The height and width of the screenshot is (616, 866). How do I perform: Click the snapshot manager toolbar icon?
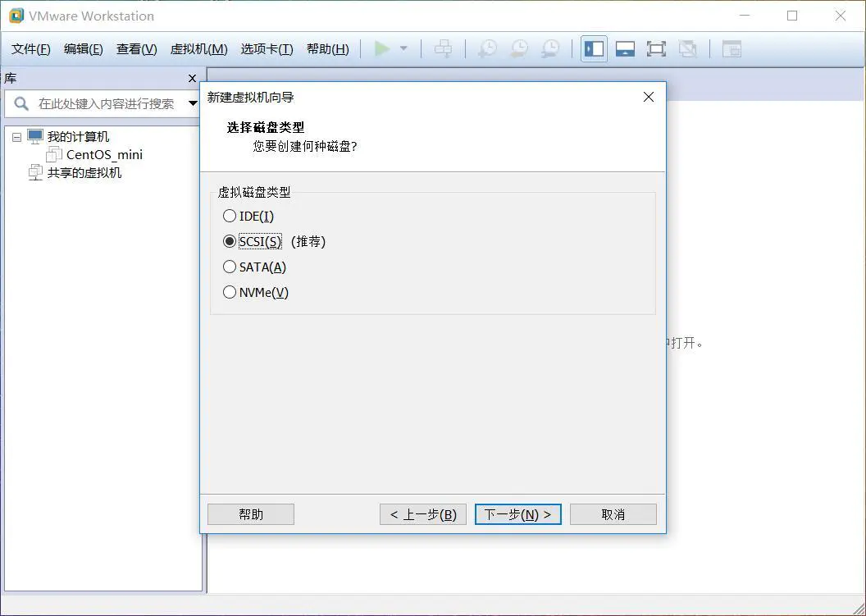[550, 48]
